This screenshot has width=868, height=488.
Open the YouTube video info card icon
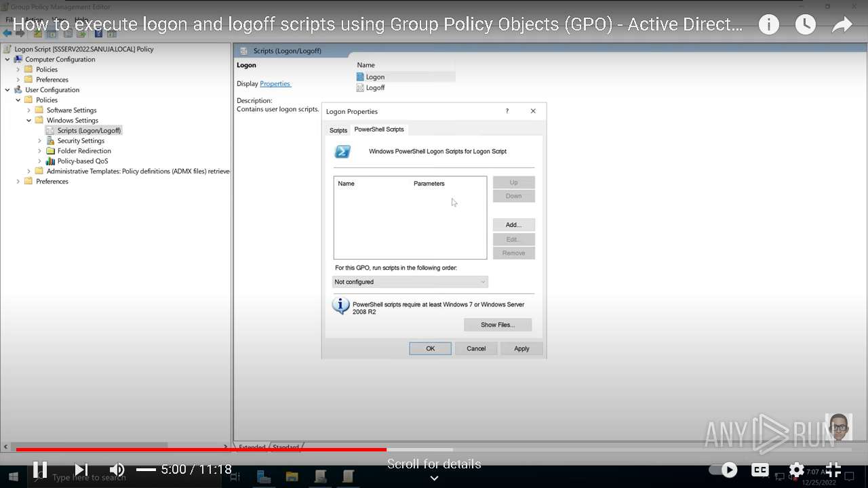pyautogui.click(x=768, y=25)
